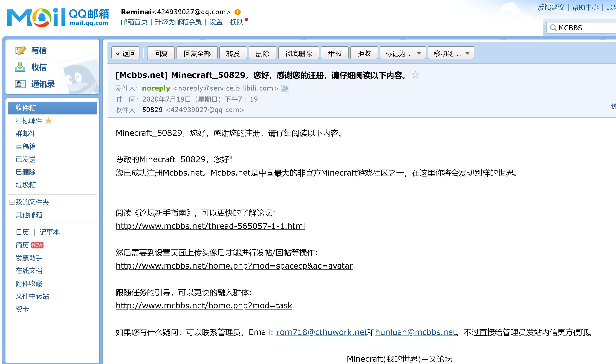The width and height of the screenshot is (616, 364).
Task: Open the 星标邮件 folder
Action: 29,121
